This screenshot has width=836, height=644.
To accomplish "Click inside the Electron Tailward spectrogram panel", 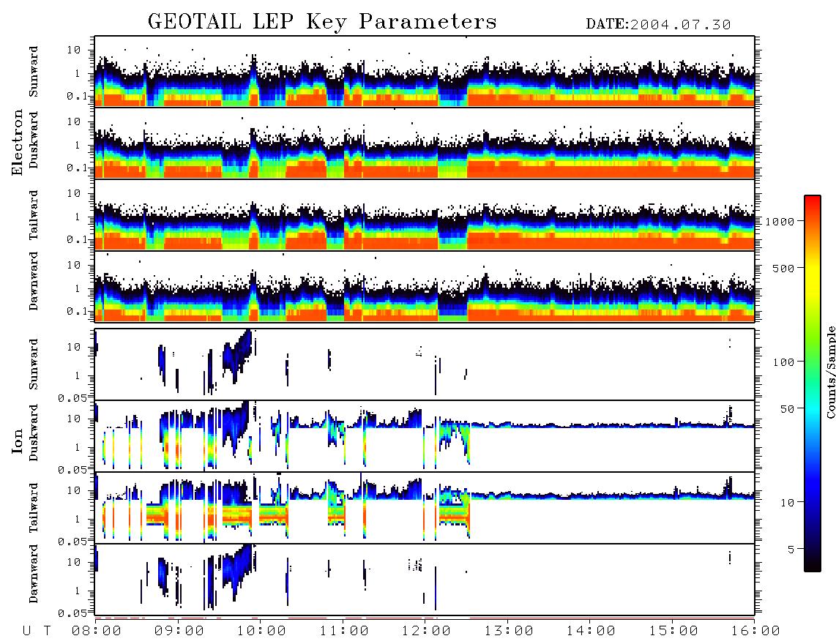I will 425,215.
